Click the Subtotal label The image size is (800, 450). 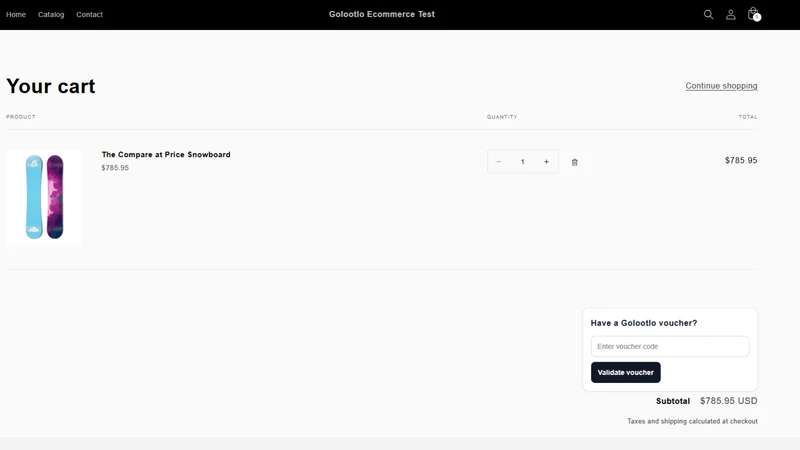(672, 401)
